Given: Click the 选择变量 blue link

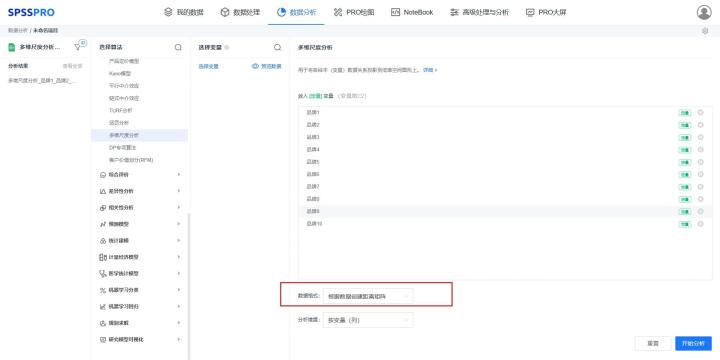Looking at the screenshot, I should click(208, 66).
